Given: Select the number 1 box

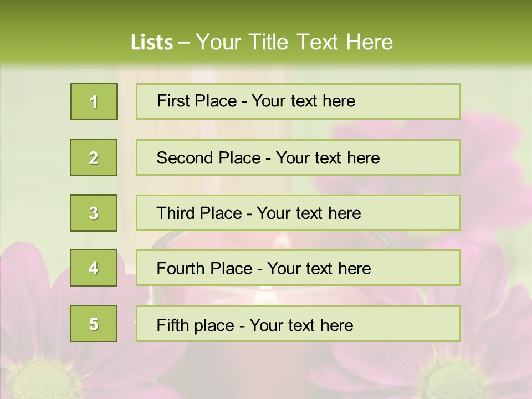Looking at the screenshot, I should point(94,101).
